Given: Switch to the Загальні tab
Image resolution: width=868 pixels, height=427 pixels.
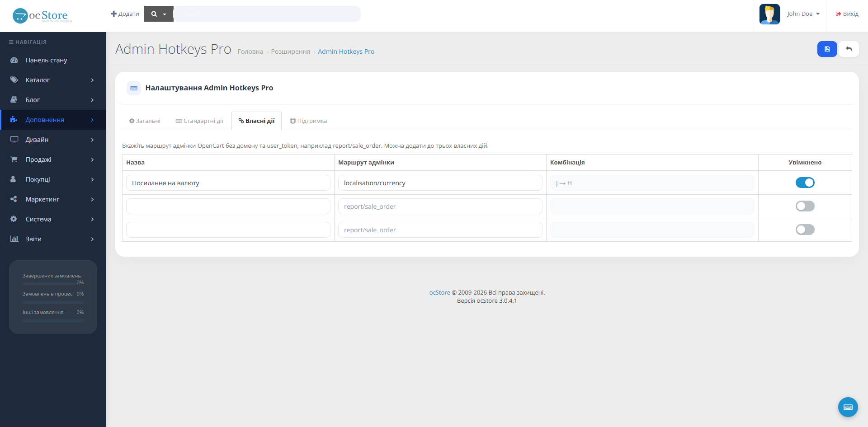Looking at the screenshot, I should 145,121.
